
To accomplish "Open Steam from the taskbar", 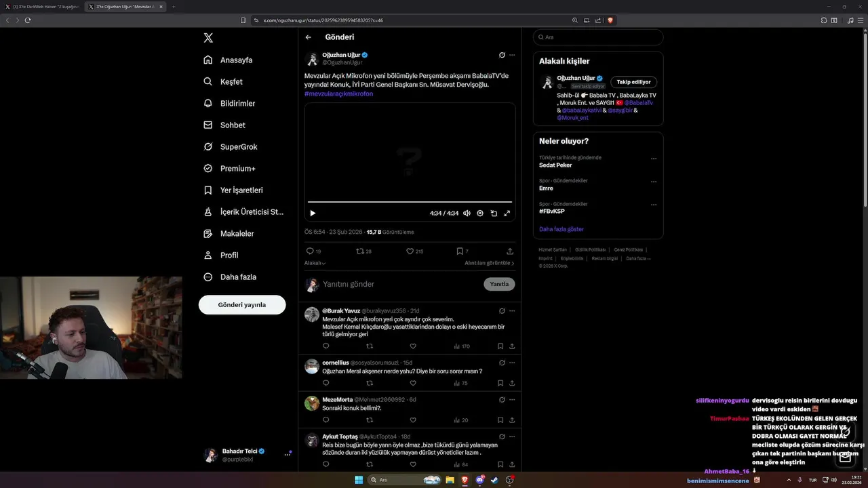I will coord(494,480).
